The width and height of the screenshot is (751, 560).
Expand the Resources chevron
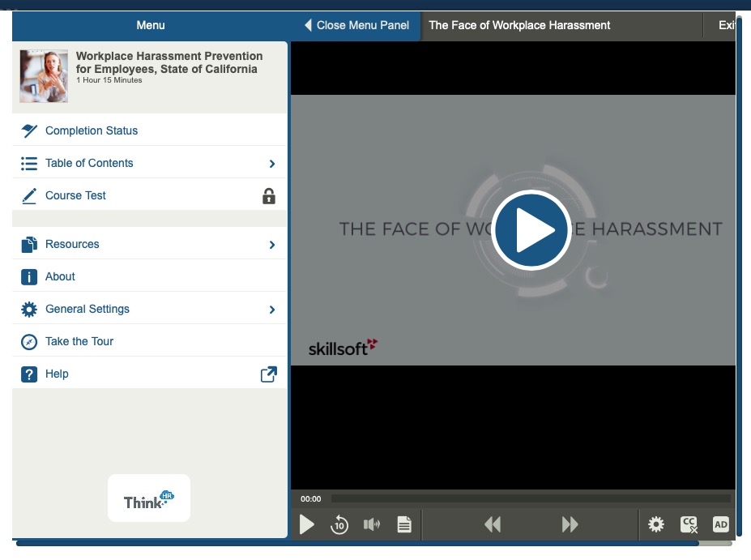(272, 245)
